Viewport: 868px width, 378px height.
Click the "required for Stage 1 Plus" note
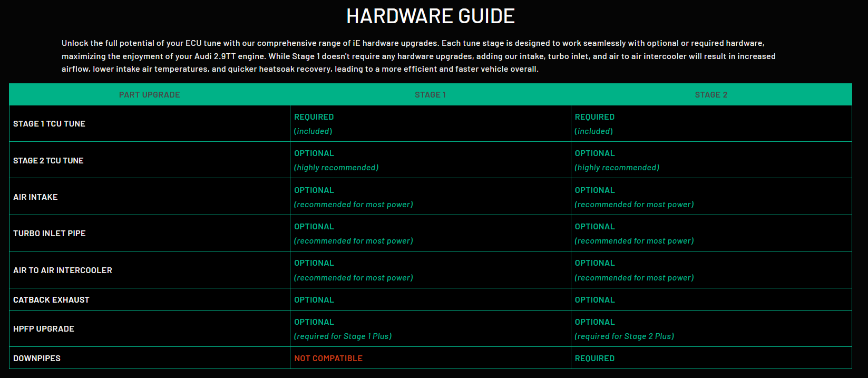tap(343, 336)
